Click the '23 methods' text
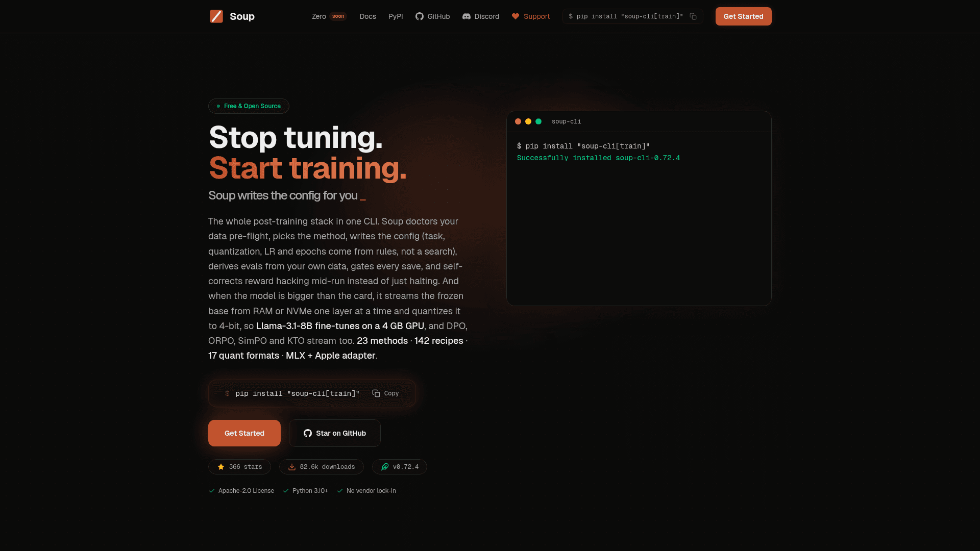 coord(382,341)
